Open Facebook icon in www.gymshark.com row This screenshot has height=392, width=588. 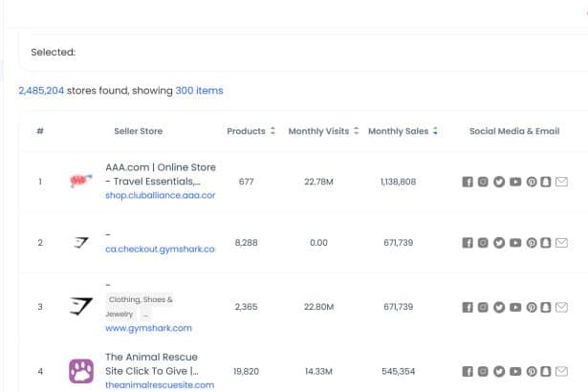click(468, 307)
